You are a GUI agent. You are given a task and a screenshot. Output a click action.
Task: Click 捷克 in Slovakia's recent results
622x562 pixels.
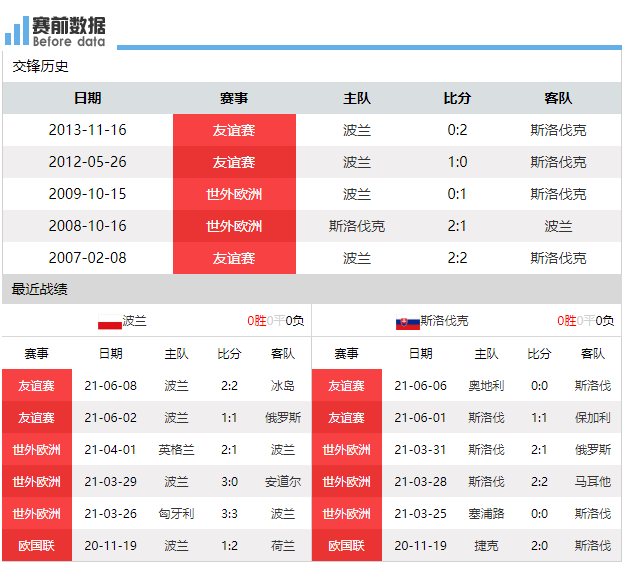486,546
